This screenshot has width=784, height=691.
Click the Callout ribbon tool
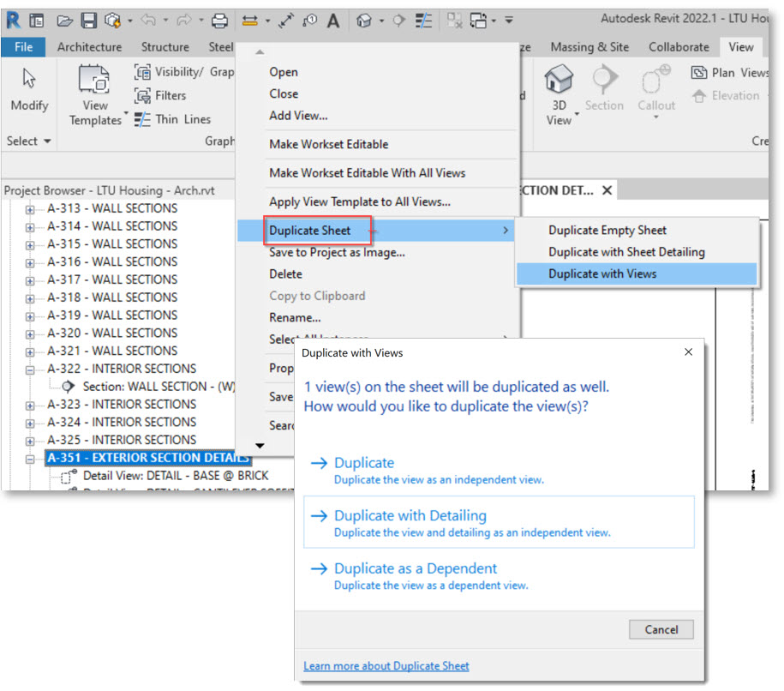tap(656, 91)
